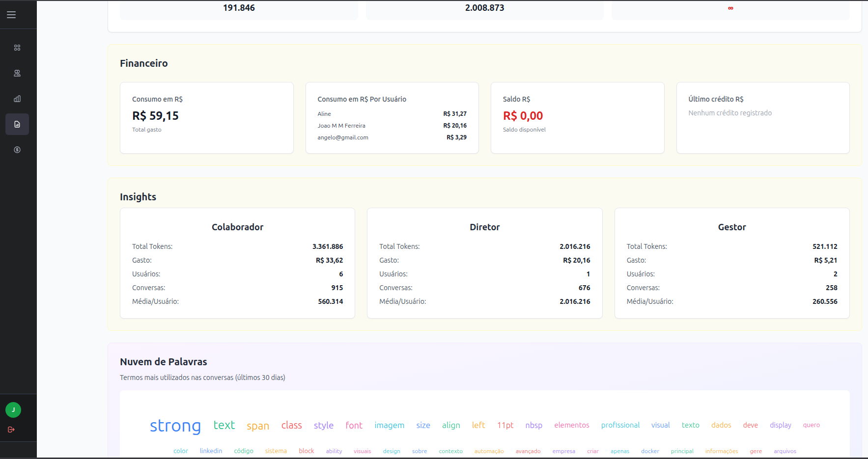Select angelo@gmail.com in user consumption list
The width and height of the screenshot is (868, 459).
point(343,137)
